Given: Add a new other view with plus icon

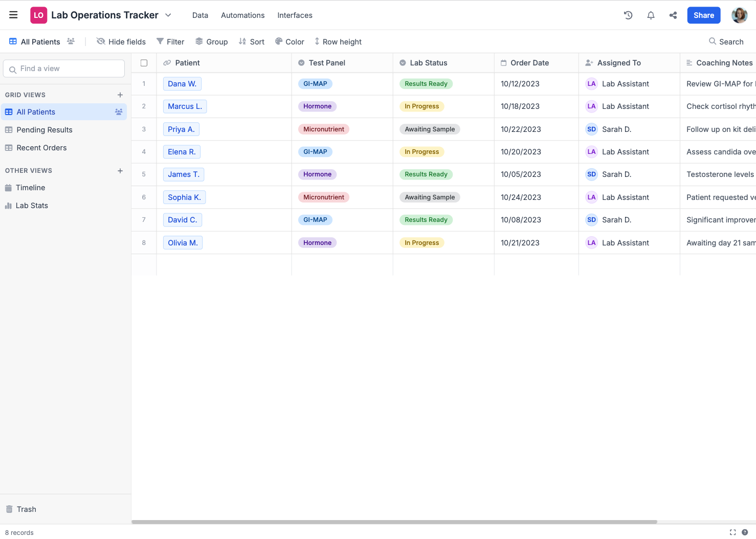Looking at the screenshot, I should pyautogui.click(x=120, y=170).
